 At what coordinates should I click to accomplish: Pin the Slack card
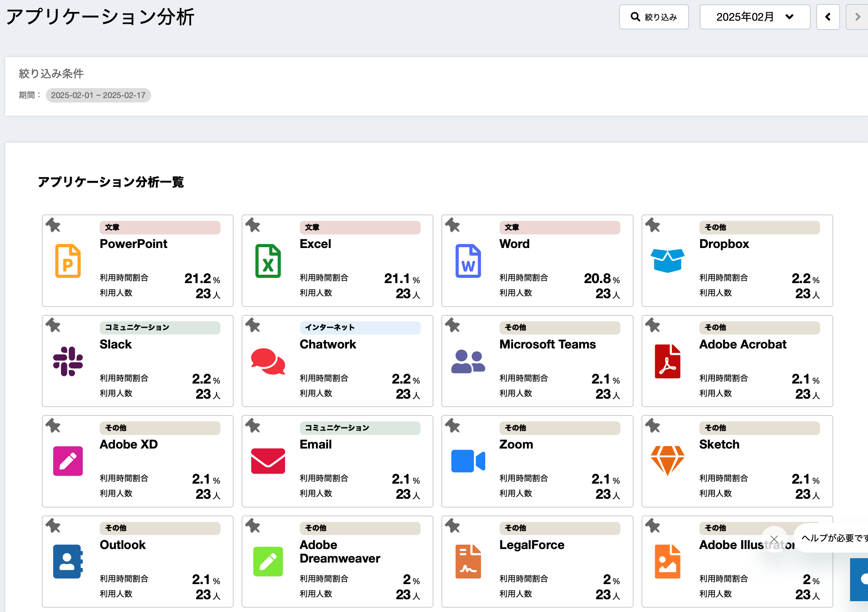(53, 325)
